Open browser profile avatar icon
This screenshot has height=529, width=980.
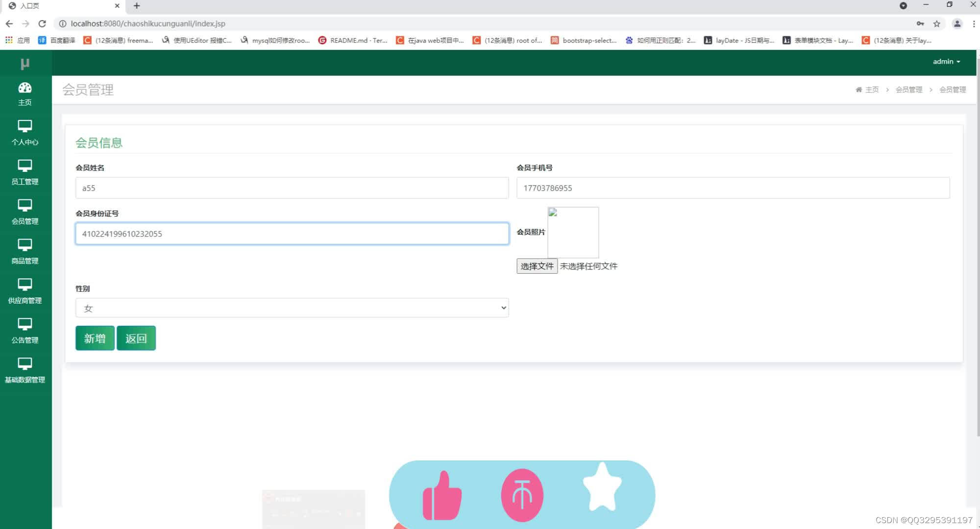pyautogui.click(x=957, y=24)
